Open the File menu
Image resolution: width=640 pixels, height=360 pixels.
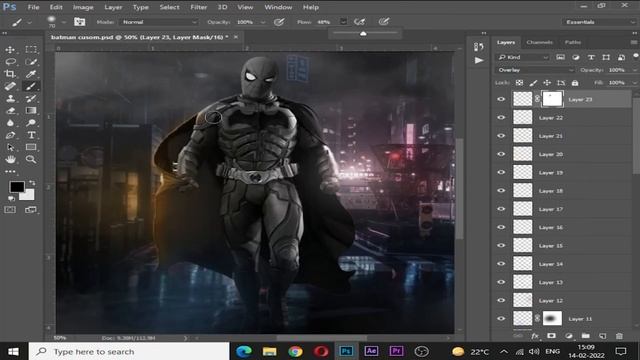tap(33, 7)
